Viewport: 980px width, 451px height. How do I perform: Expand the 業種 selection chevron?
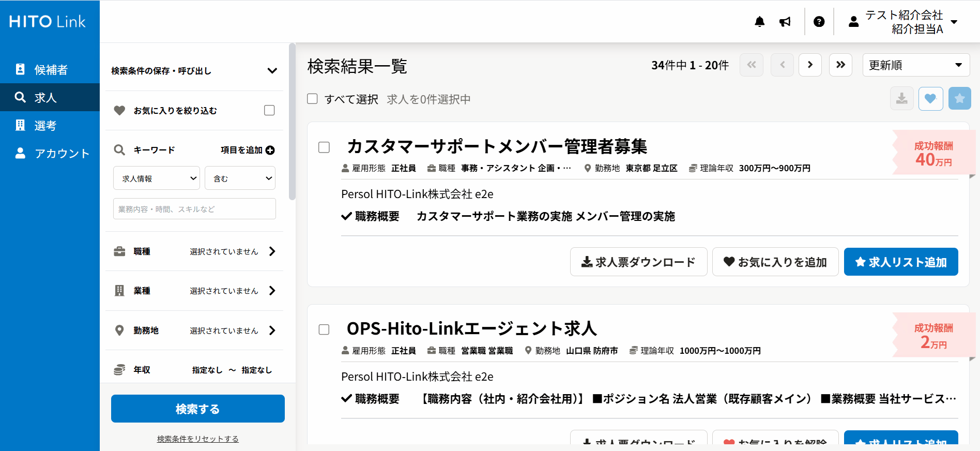[272, 291]
